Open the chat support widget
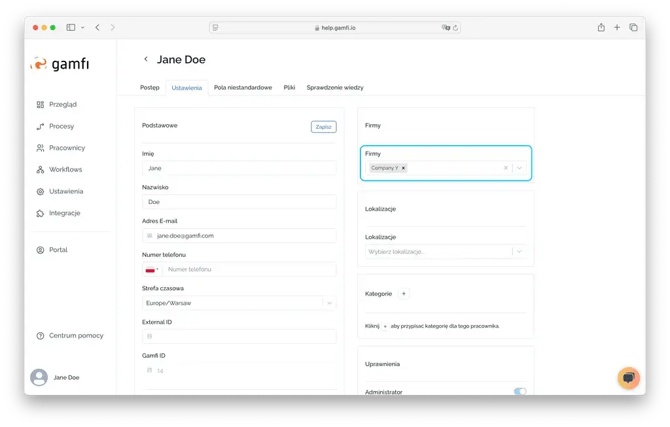The height and width of the screenshot is (427, 670). (628, 377)
